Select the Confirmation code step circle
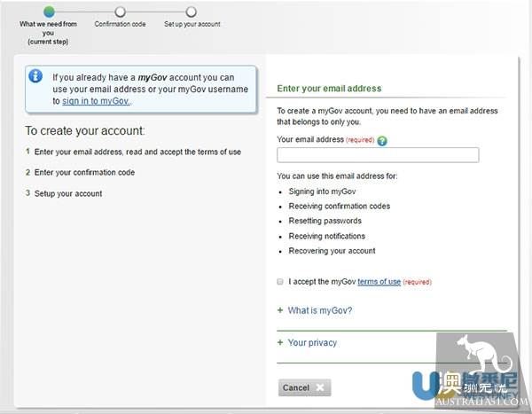Screen dimensions: 532x414 click(x=120, y=12)
